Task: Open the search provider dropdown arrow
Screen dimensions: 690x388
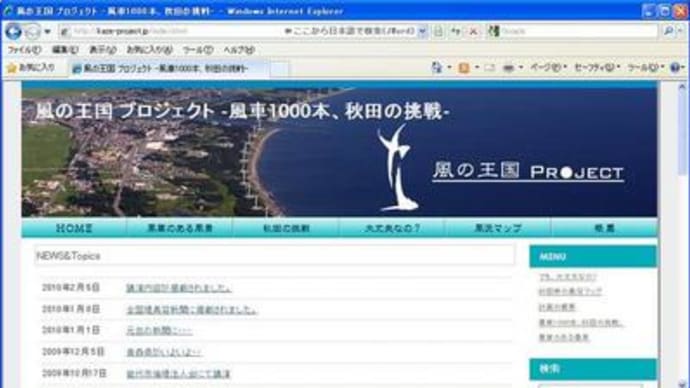Action: click(x=680, y=31)
